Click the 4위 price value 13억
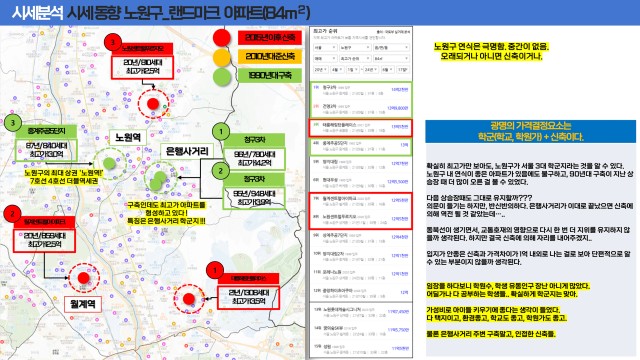The image size is (640, 360). (404, 145)
